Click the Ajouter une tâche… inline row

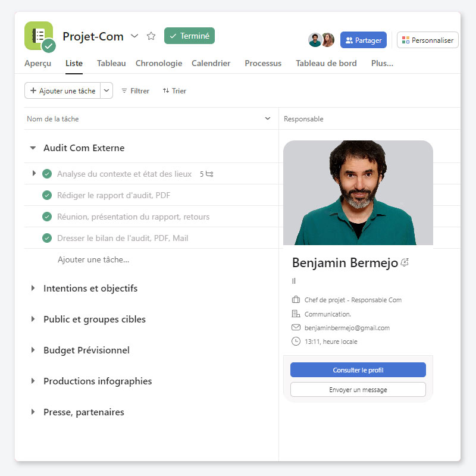tap(93, 259)
